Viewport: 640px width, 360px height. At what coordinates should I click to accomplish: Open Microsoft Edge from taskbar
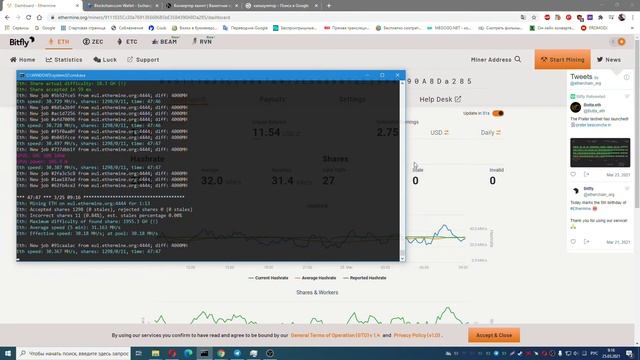tap(188, 353)
